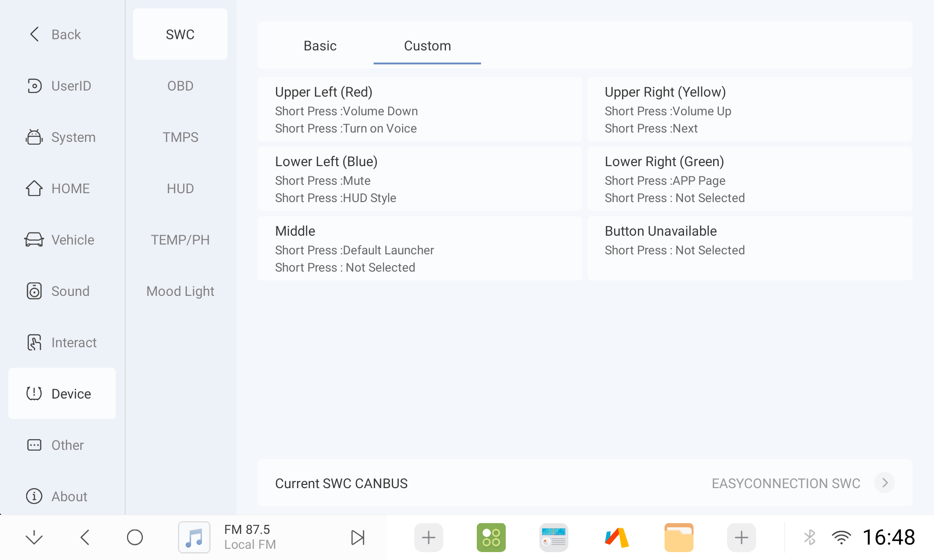
Task: Launch the radio app icon in dock
Action: tap(553, 537)
